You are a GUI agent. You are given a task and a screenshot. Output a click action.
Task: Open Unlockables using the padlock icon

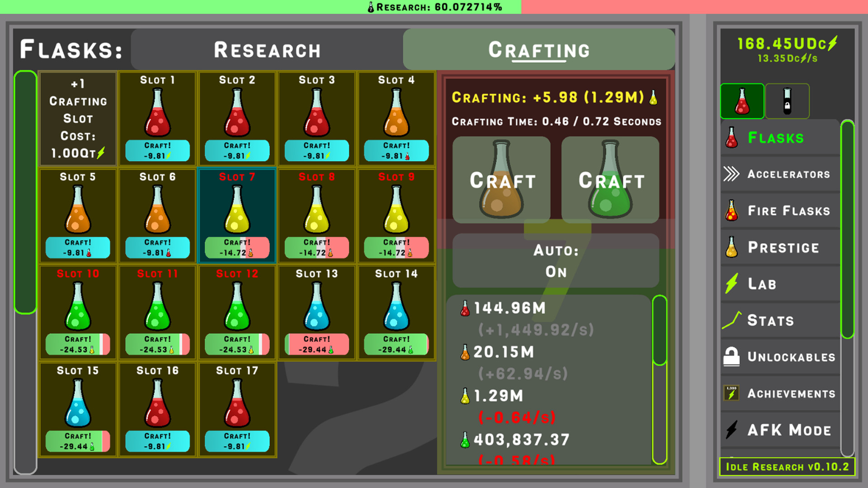coord(731,357)
